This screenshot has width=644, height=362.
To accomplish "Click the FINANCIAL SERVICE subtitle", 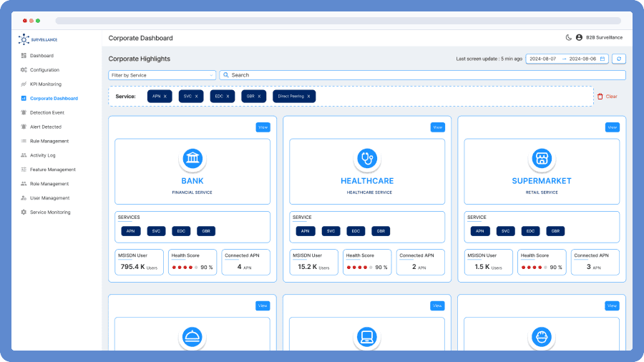I will (192, 192).
